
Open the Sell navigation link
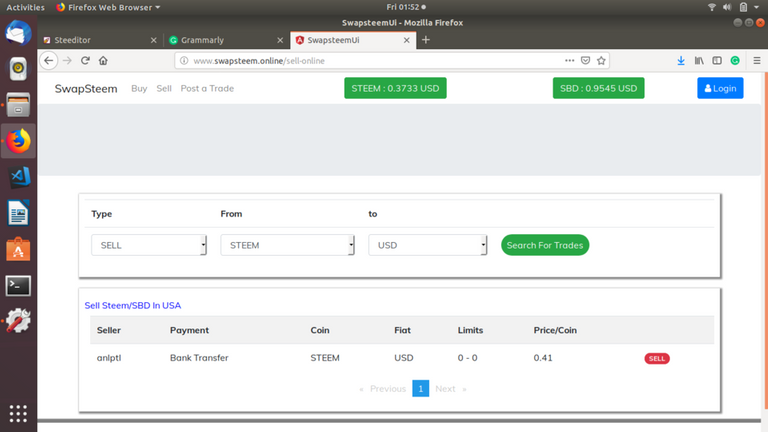164,88
